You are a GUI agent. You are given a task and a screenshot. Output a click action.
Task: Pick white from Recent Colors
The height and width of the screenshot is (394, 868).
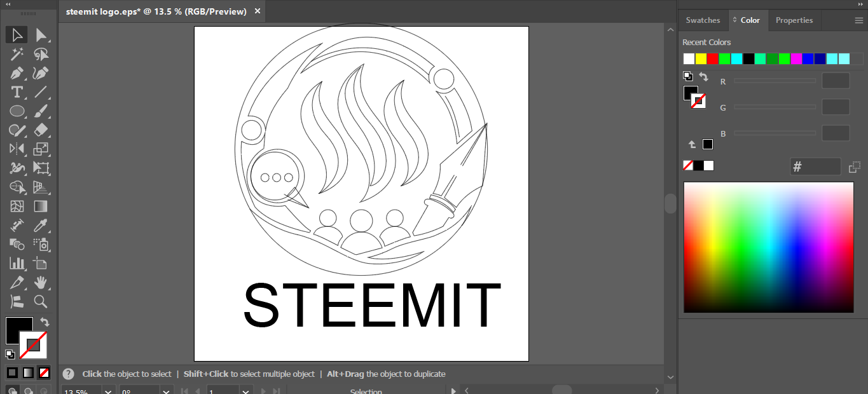click(689, 59)
